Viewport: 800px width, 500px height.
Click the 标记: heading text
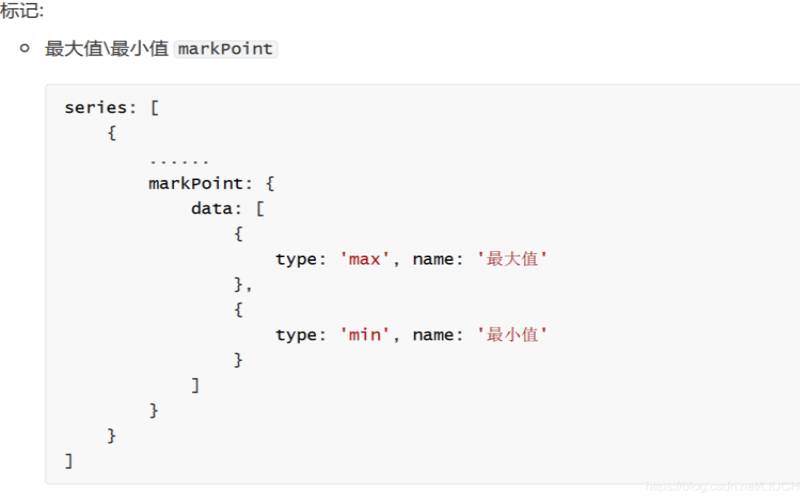22,11
